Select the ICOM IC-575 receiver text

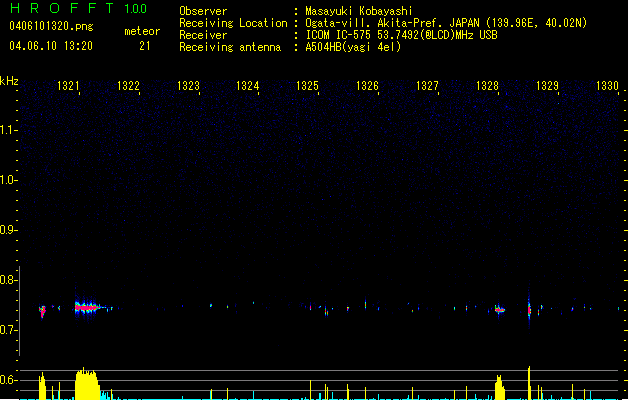pyautogui.click(x=401, y=35)
